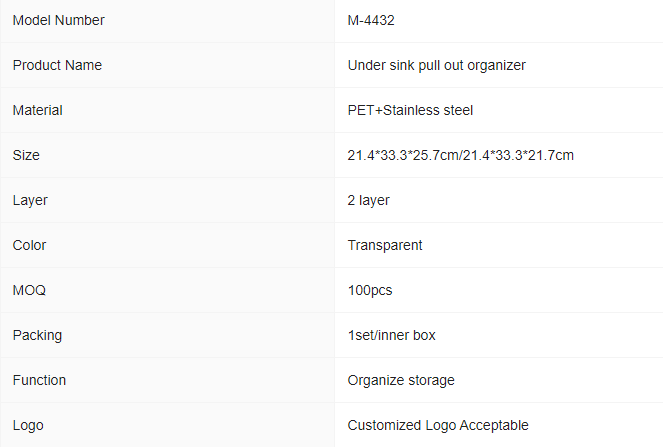This screenshot has height=447, width=663.
Task: Select the Transparent color value
Action: pos(385,245)
